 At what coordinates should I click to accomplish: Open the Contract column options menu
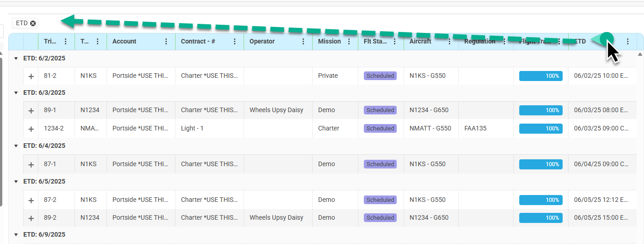[x=235, y=41]
